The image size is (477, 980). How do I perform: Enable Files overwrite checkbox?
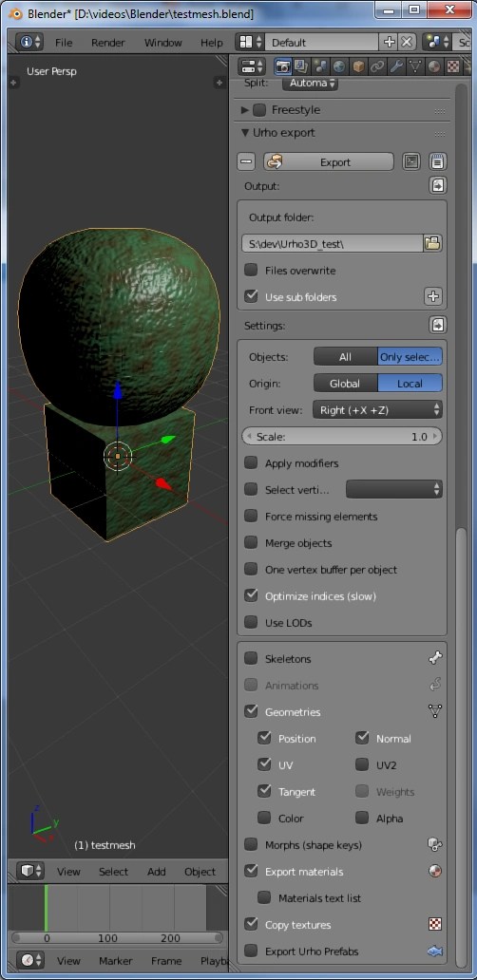pos(251,270)
